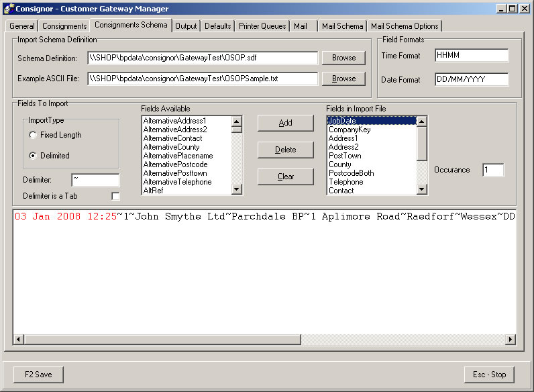This screenshot has width=534, height=392.
Task: Click left arrow of preview horizontal scrollbar
Action: (x=18, y=339)
